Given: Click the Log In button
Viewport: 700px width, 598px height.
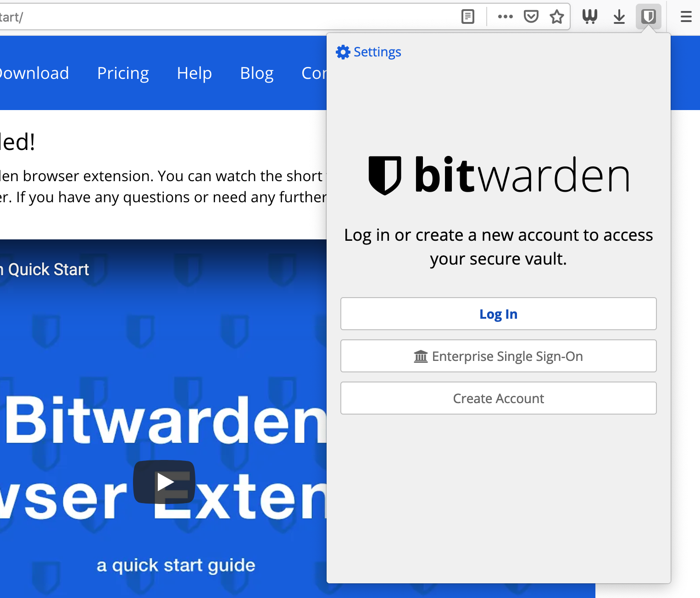Looking at the screenshot, I should (x=499, y=314).
